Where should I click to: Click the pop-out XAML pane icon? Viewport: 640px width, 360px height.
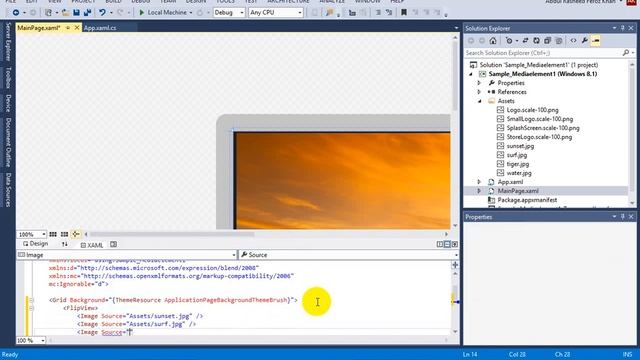[113, 244]
